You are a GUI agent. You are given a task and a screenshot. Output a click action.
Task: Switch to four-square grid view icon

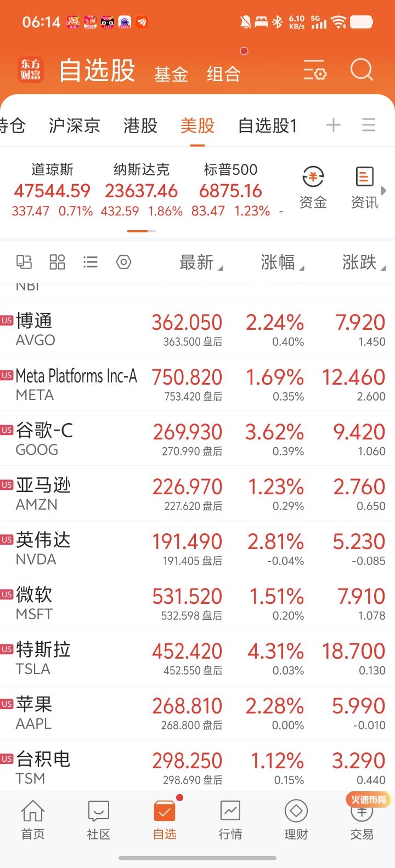pos(57,262)
